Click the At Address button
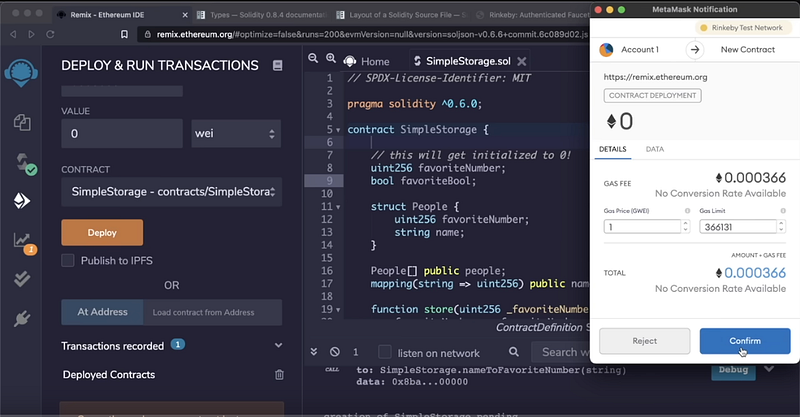 pyautogui.click(x=102, y=312)
